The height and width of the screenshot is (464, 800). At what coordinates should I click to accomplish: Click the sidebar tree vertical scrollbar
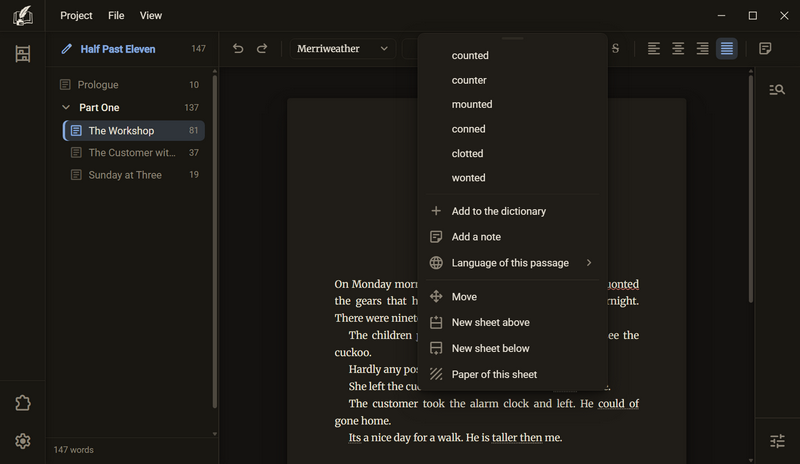click(215, 242)
